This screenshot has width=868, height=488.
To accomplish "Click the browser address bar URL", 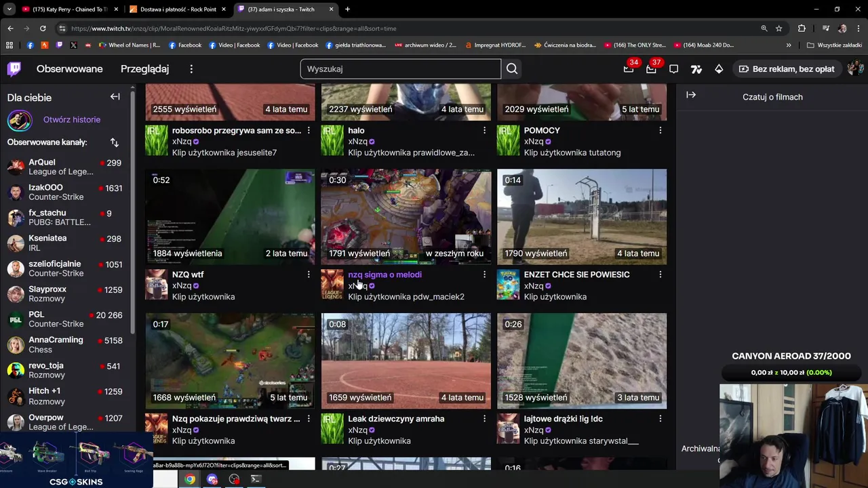I will click(x=234, y=28).
